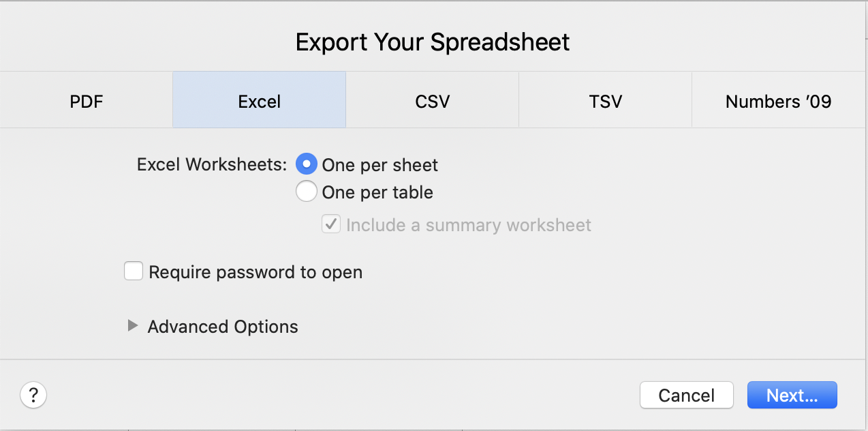Click the "Export Your Spreadsheet" dialog title
The image size is (868, 431).
(x=433, y=42)
